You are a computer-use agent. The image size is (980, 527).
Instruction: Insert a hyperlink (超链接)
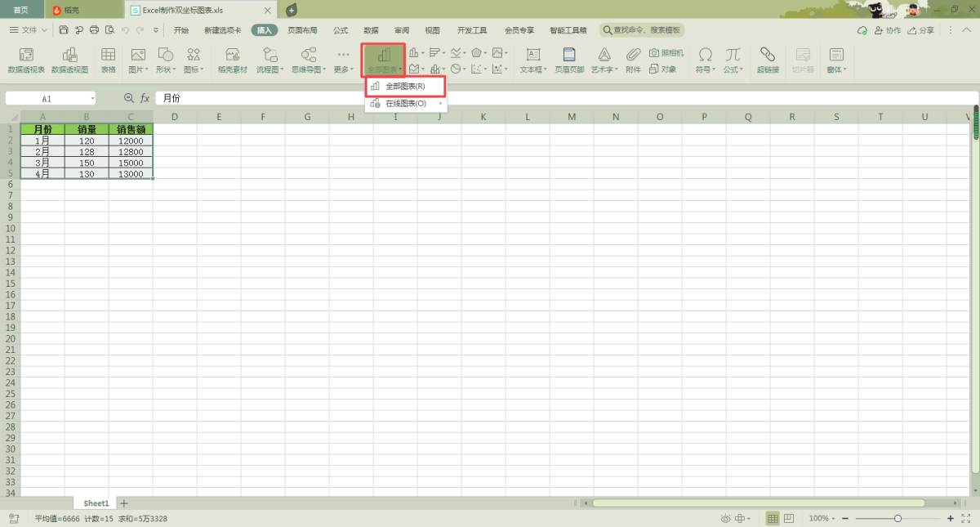(x=767, y=59)
